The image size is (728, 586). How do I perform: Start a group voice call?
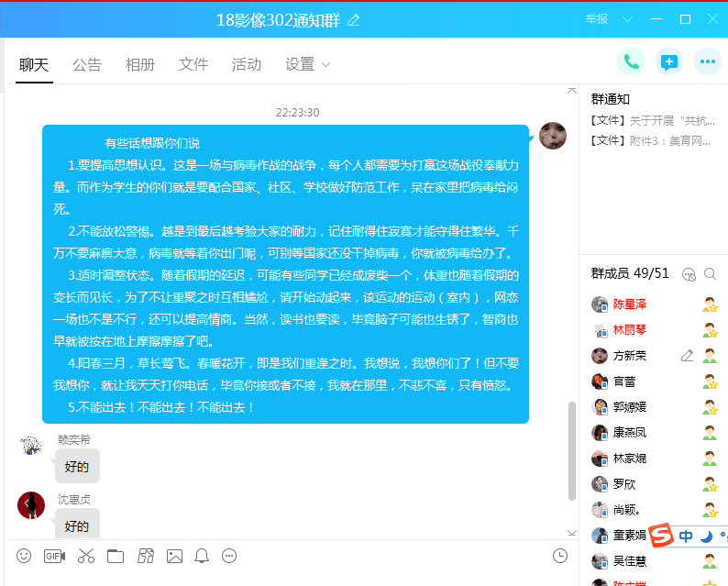[x=631, y=61]
